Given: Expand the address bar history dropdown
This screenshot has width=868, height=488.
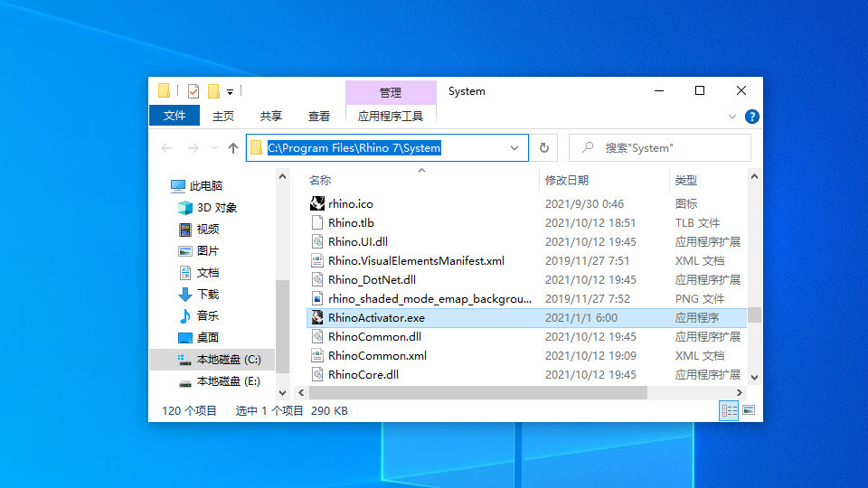Looking at the screenshot, I should coord(514,148).
